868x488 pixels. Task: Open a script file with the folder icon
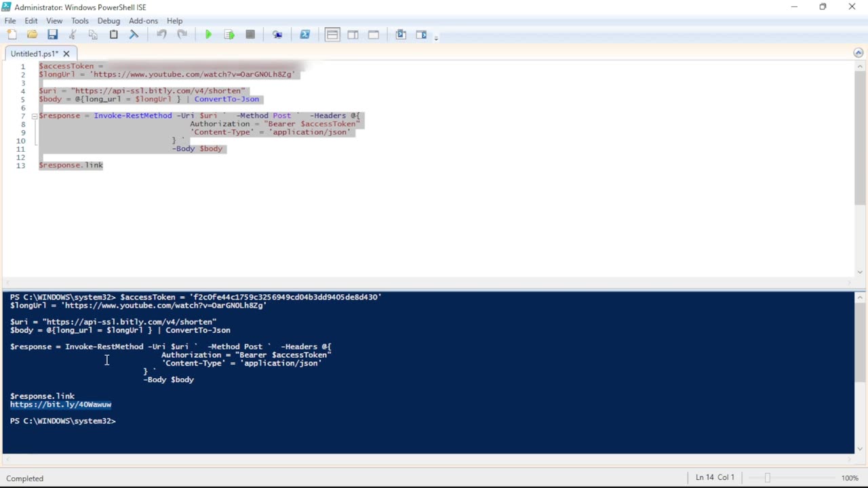coord(32,35)
